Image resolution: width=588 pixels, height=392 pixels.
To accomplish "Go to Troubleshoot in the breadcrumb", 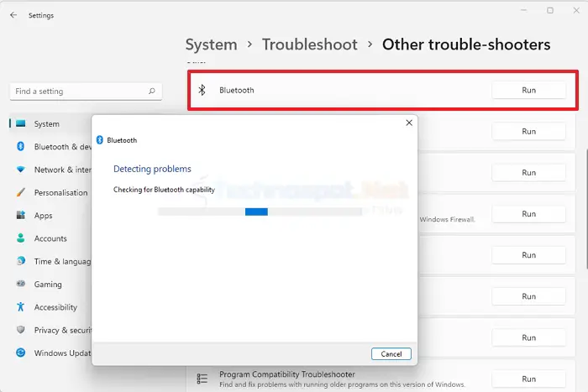I will (309, 44).
